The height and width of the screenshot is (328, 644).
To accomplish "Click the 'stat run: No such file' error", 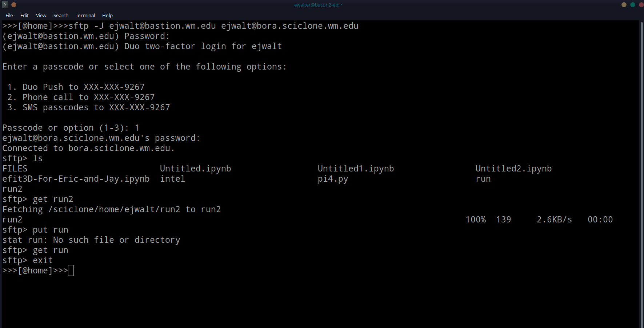I will [x=91, y=240].
